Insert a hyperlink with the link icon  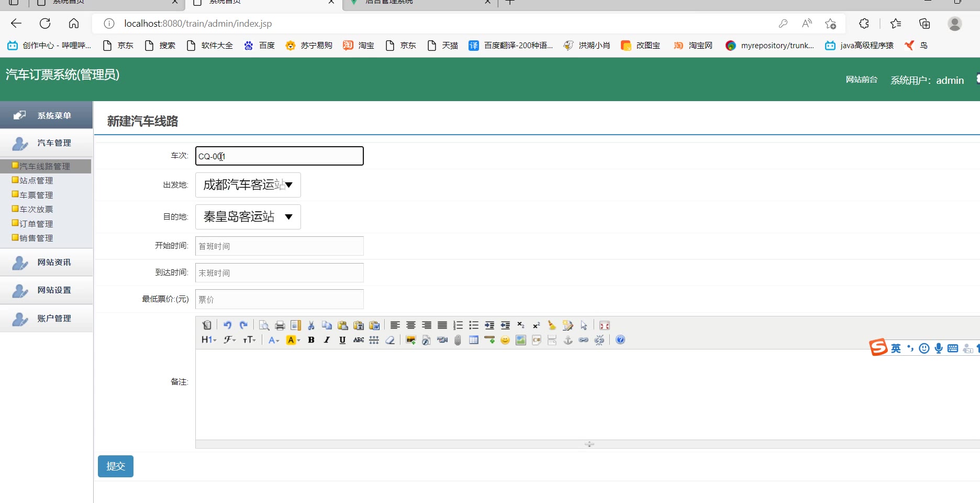pos(584,340)
